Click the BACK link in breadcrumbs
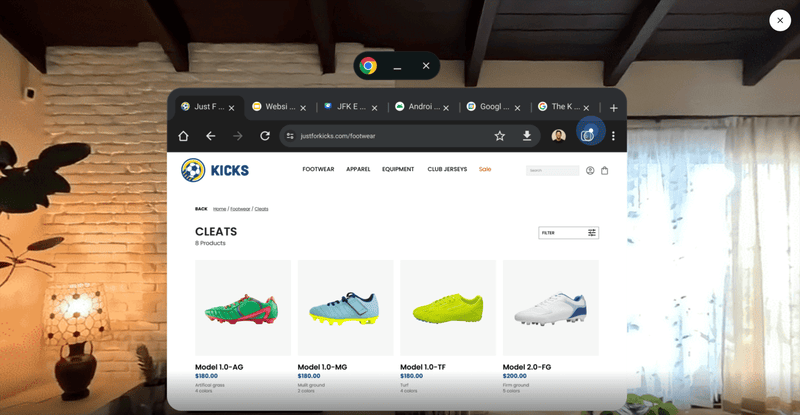 click(201, 209)
